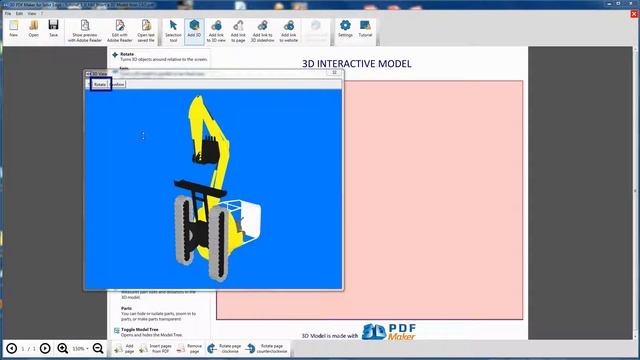The image size is (640, 360).
Task: Activate the Selection tool
Action: 173,31
